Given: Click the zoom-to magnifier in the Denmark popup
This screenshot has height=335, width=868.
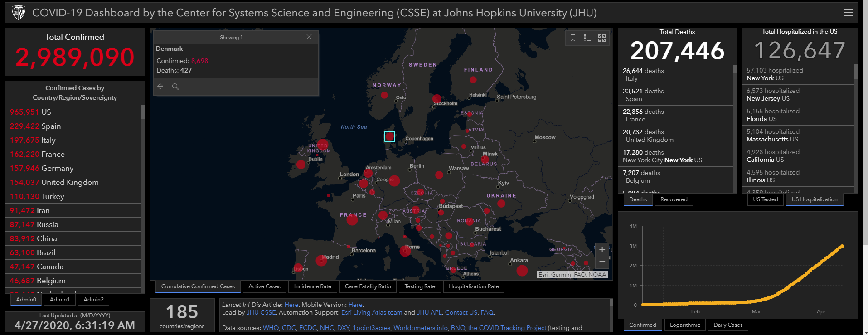Looking at the screenshot, I should [x=175, y=87].
